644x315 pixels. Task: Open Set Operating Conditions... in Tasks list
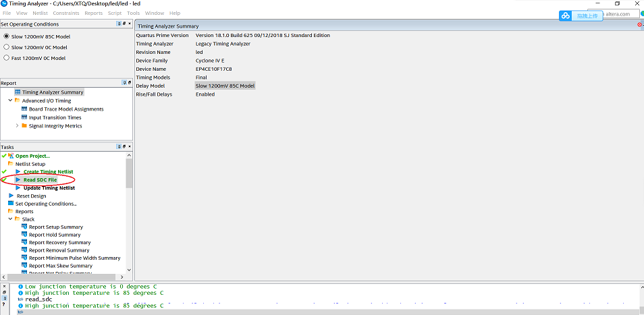click(x=46, y=204)
